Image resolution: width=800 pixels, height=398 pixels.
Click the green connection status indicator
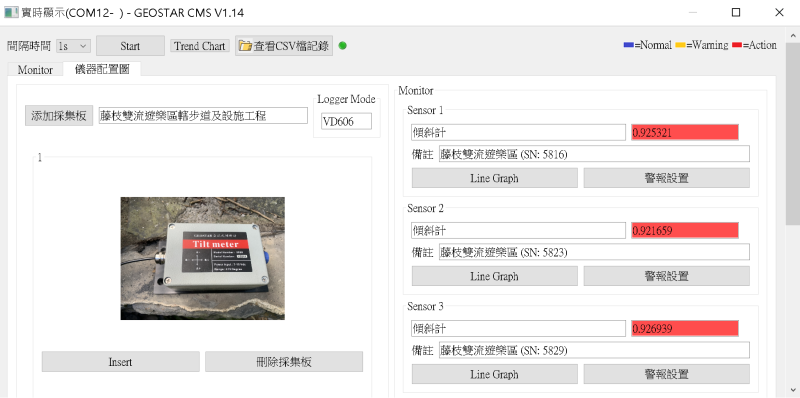[x=343, y=45]
